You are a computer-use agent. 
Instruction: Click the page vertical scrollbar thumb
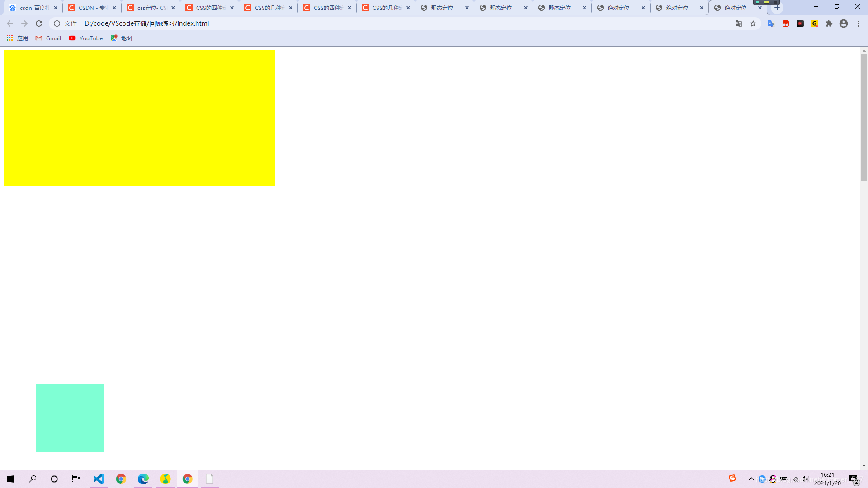click(x=864, y=117)
